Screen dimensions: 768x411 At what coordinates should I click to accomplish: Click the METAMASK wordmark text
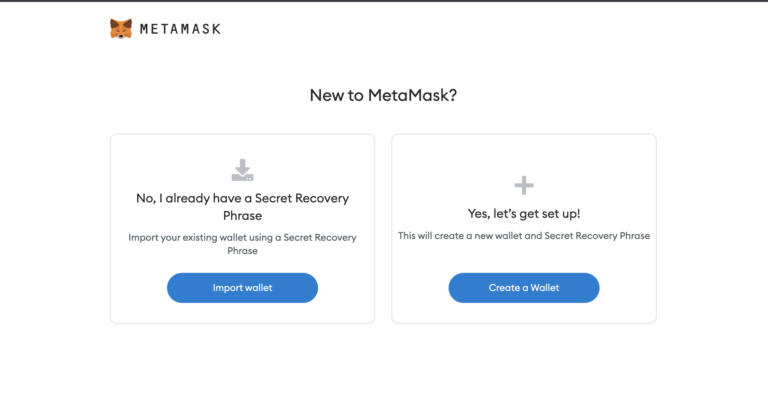pos(180,29)
